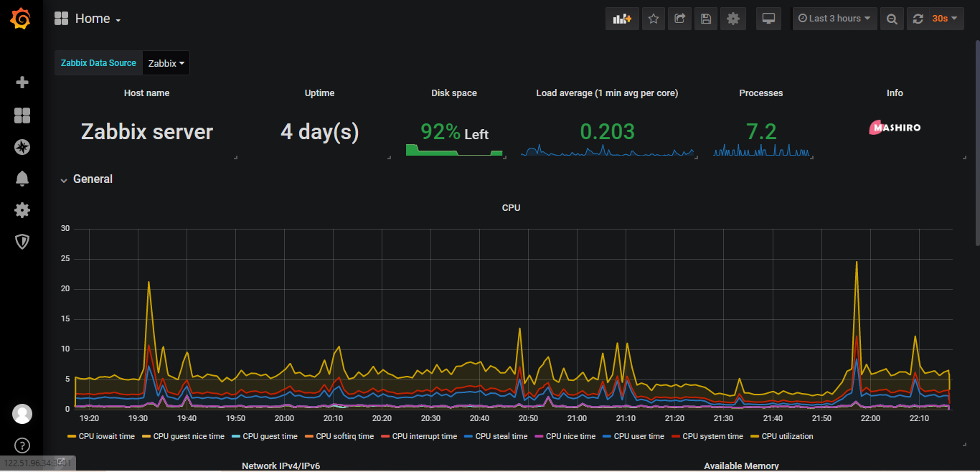This screenshot has width=980, height=472.
Task: Click the Zabbix Data Source variable label
Action: click(98, 63)
